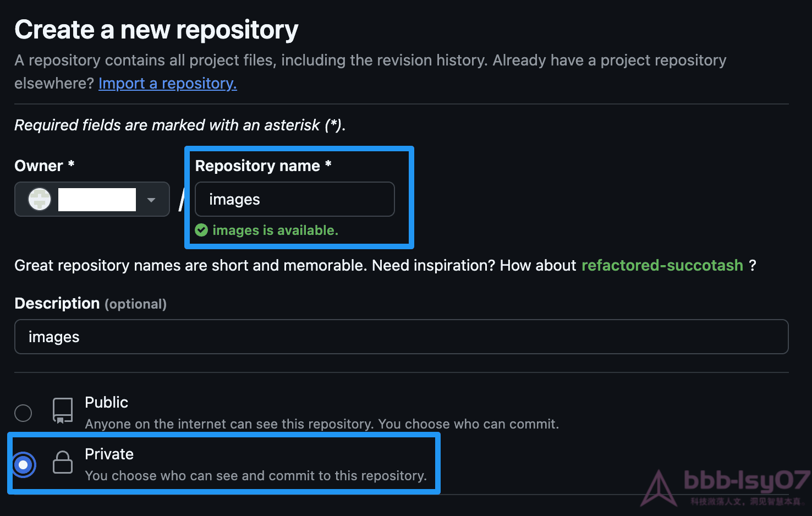Screen dimensions: 812x516
Task: Click the redacted owner name selector
Action: [92, 199]
